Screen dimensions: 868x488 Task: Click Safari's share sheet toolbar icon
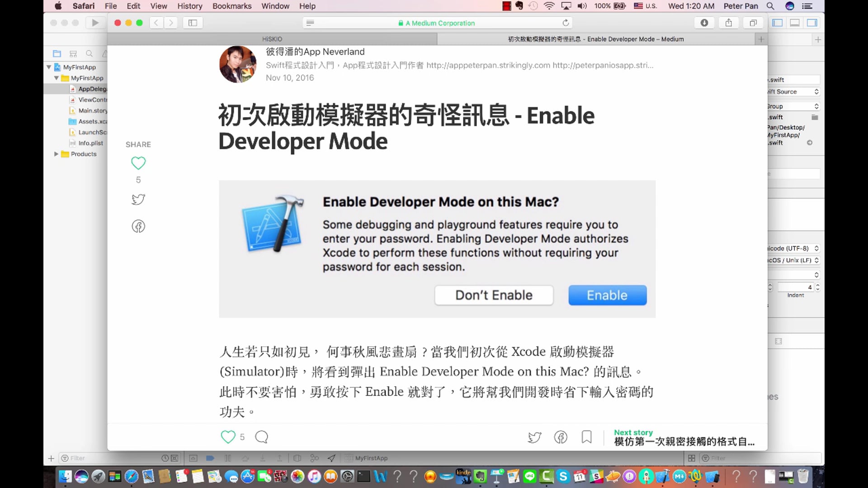[x=728, y=23]
